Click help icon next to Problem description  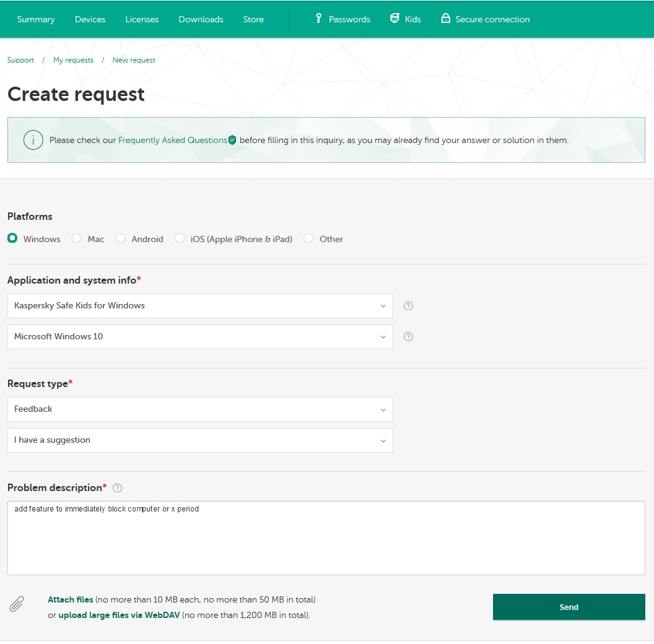[x=117, y=488]
